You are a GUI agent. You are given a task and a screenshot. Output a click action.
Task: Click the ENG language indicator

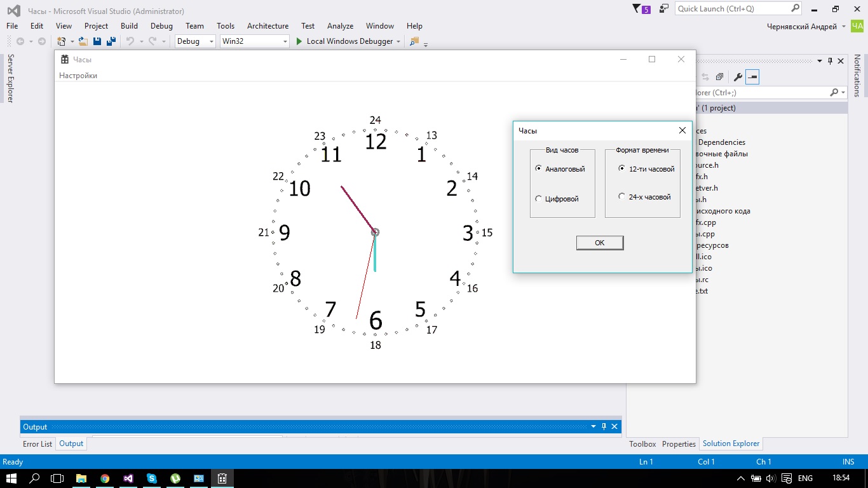point(805,478)
